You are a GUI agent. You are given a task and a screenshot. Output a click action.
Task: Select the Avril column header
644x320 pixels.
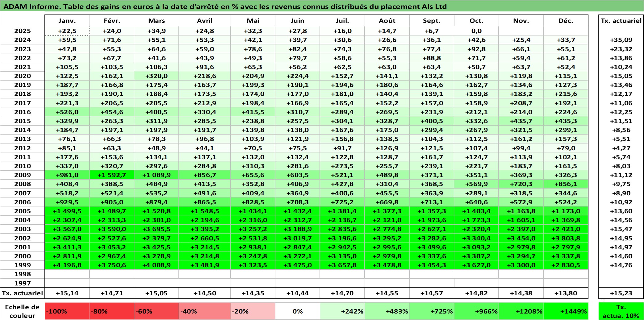pyautogui.click(x=205, y=21)
